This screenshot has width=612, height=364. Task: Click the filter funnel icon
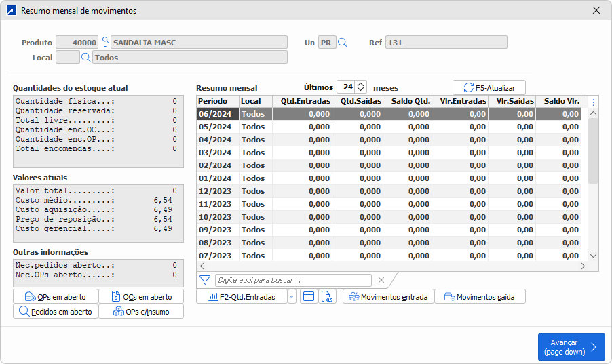pos(205,280)
